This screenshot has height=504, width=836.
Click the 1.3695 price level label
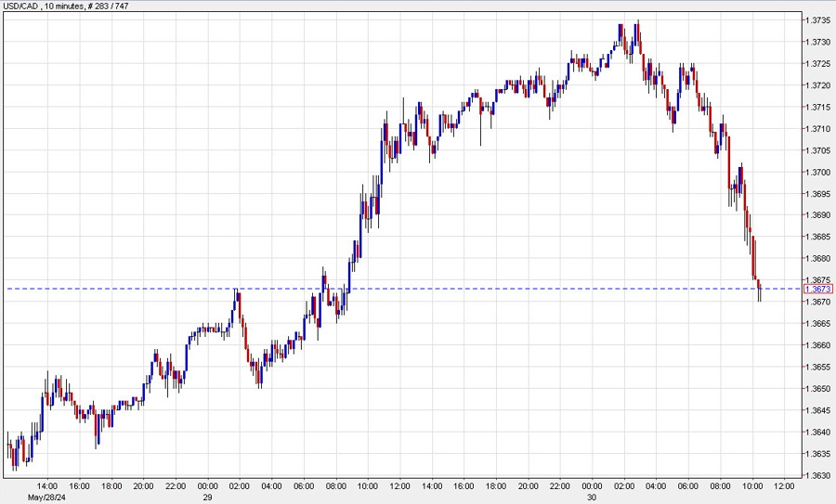(817, 194)
